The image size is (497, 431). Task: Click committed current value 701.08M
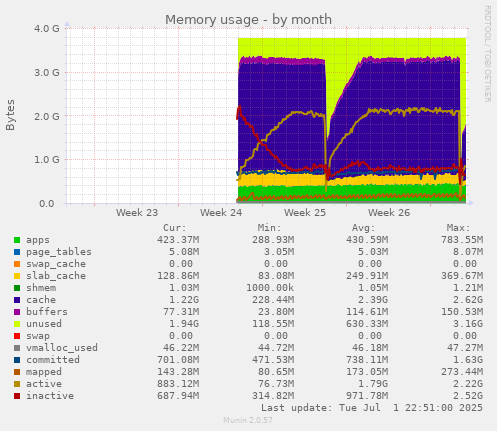coord(178,360)
